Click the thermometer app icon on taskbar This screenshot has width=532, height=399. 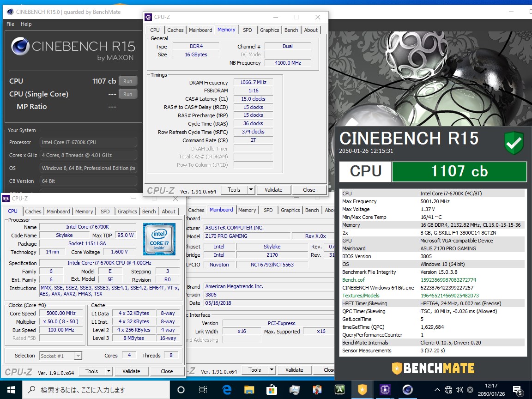pos(317,390)
